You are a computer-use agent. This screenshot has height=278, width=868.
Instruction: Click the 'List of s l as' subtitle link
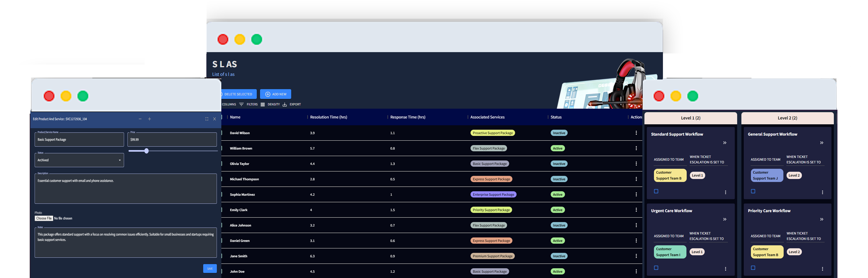pos(224,74)
